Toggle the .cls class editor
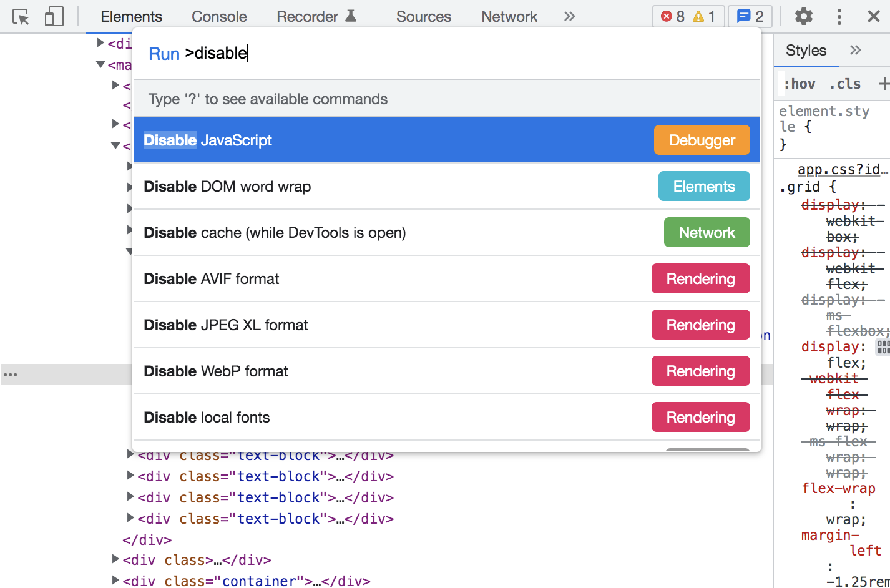This screenshot has height=588, width=890. click(845, 84)
